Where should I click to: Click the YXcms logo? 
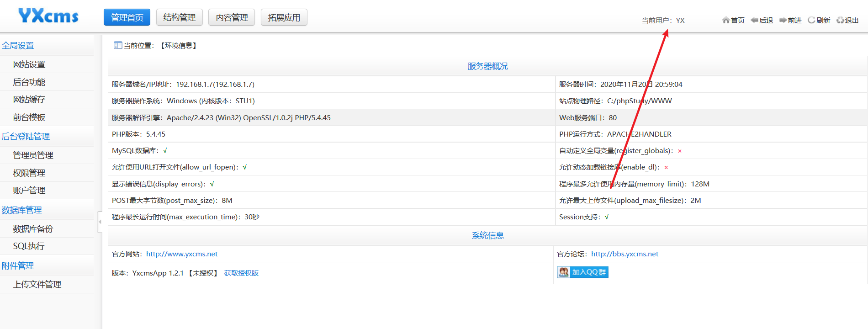pyautogui.click(x=48, y=16)
